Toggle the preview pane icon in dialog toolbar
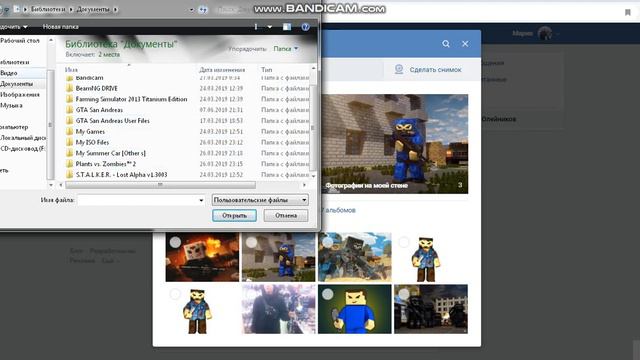The image size is (640, 360). coord(287,27)
